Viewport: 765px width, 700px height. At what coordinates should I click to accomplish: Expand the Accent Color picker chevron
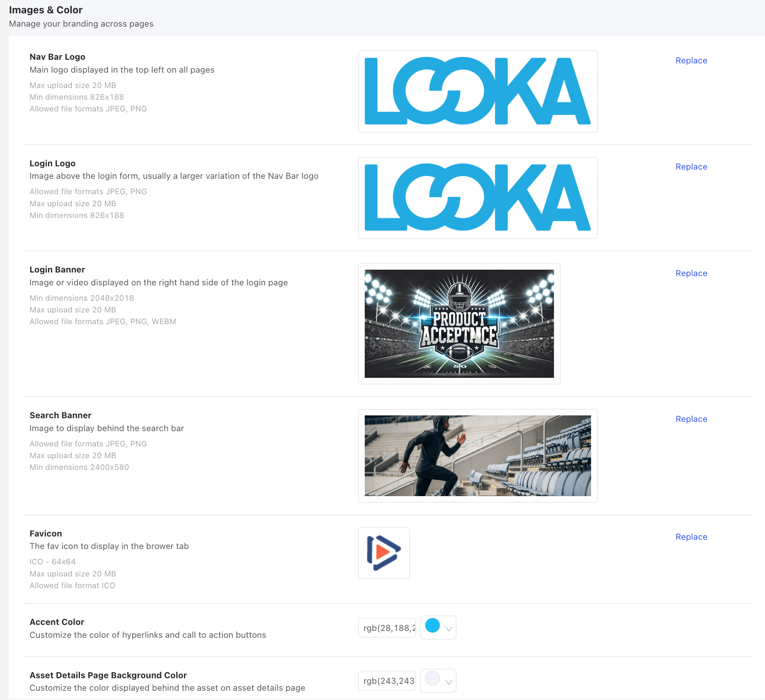tap(449, 629)
